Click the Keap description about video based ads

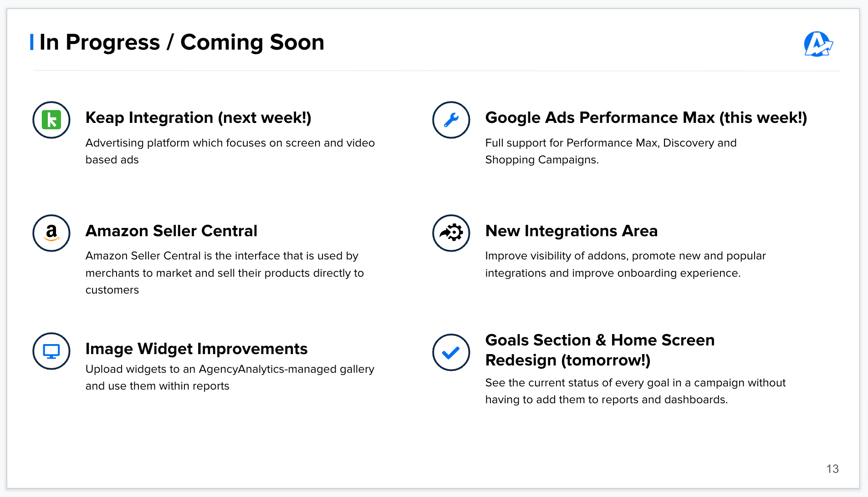point(230,151)
